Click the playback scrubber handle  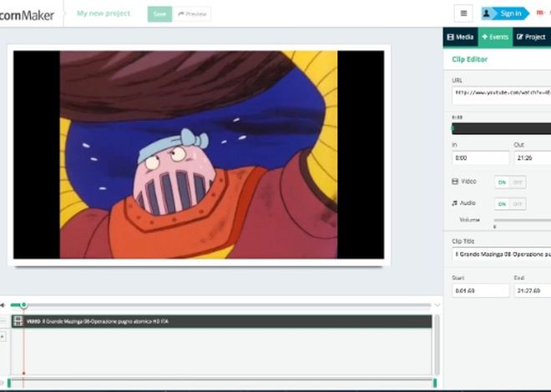pyautogui.click(x=23, y=305)
